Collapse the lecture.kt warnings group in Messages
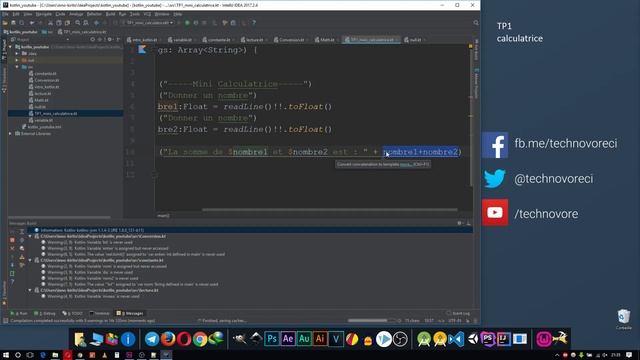This screenshot has width=640, height=360. pos(30,290)
